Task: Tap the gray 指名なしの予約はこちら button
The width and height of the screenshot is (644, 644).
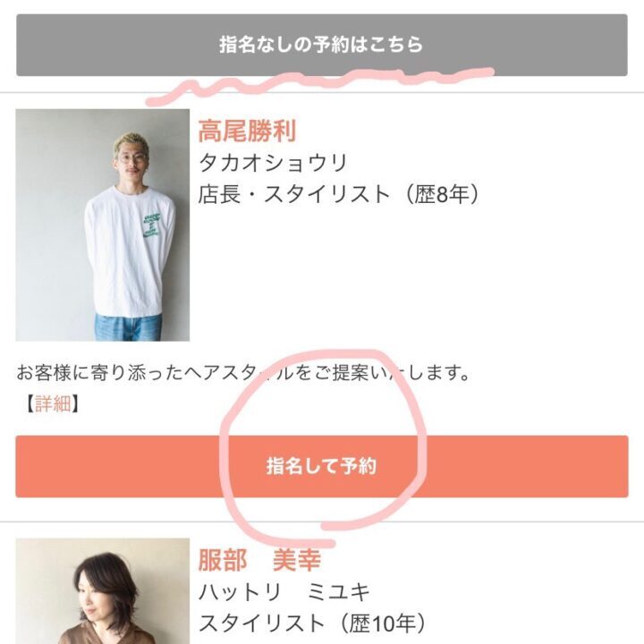Action: coord(322,46)
